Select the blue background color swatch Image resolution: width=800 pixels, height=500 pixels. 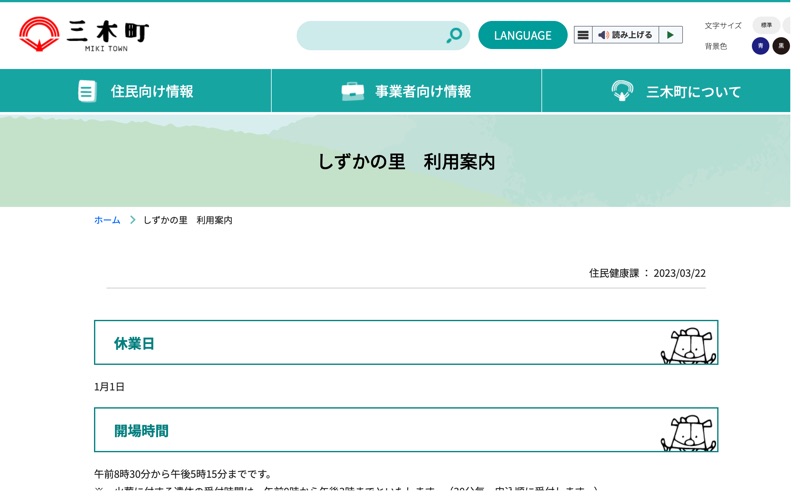760,46
